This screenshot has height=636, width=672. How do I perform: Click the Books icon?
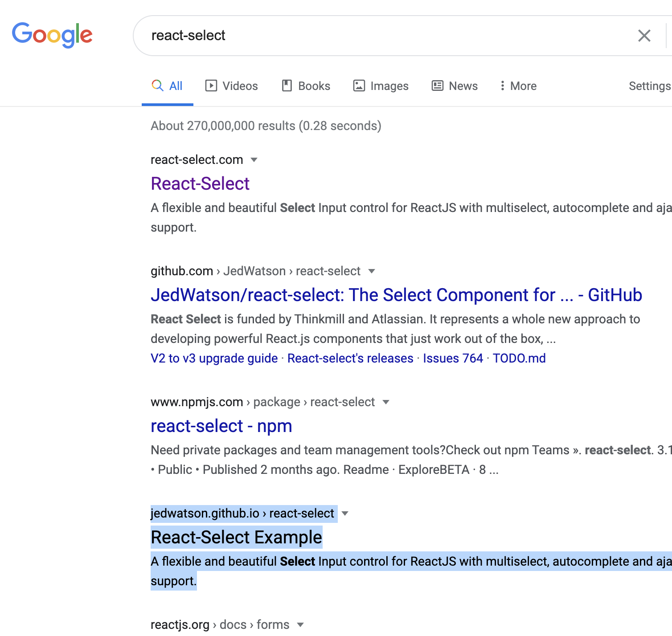(287, 86)
